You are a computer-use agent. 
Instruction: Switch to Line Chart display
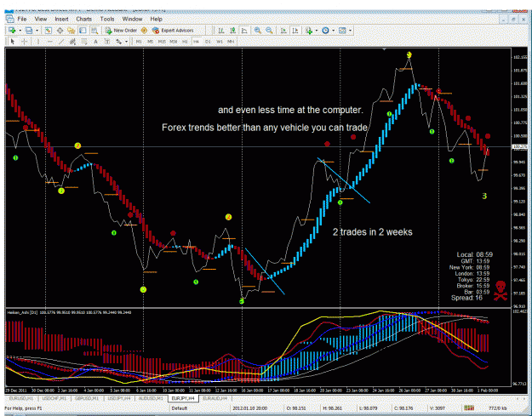coord(244,31)
